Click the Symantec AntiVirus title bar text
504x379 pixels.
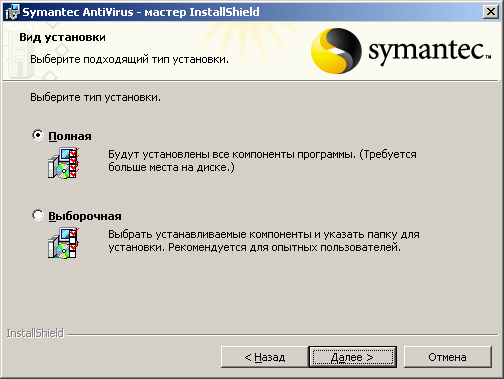[x=141, y=12]
